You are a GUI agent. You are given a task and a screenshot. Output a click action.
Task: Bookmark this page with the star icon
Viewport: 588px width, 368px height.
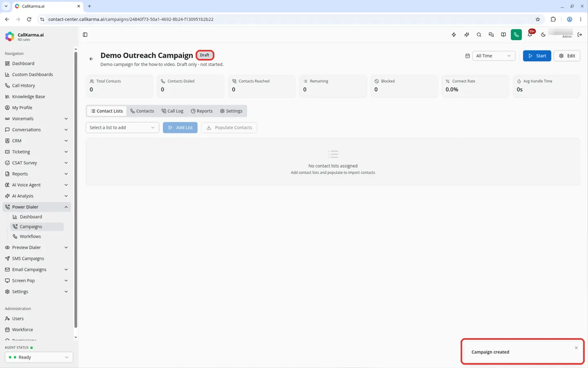click(x=538, y=19)
